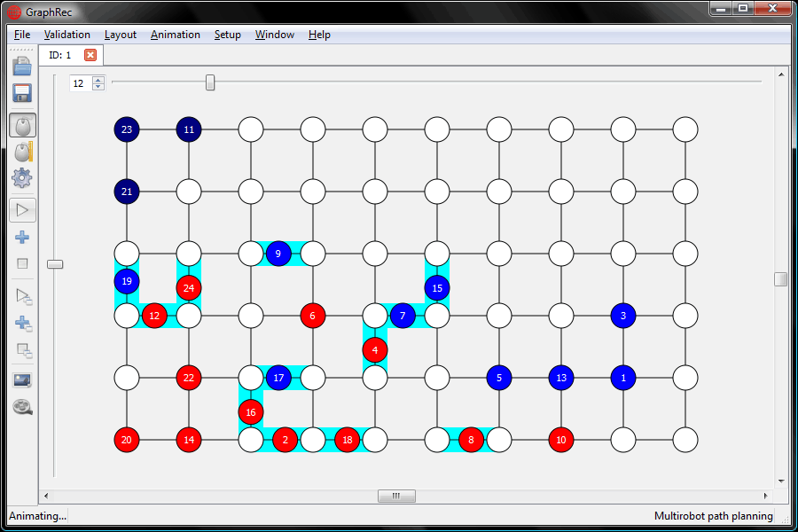Click the save floppy disk icon
The width and height of the screenshot is (798, 532).
coord(22,93)
